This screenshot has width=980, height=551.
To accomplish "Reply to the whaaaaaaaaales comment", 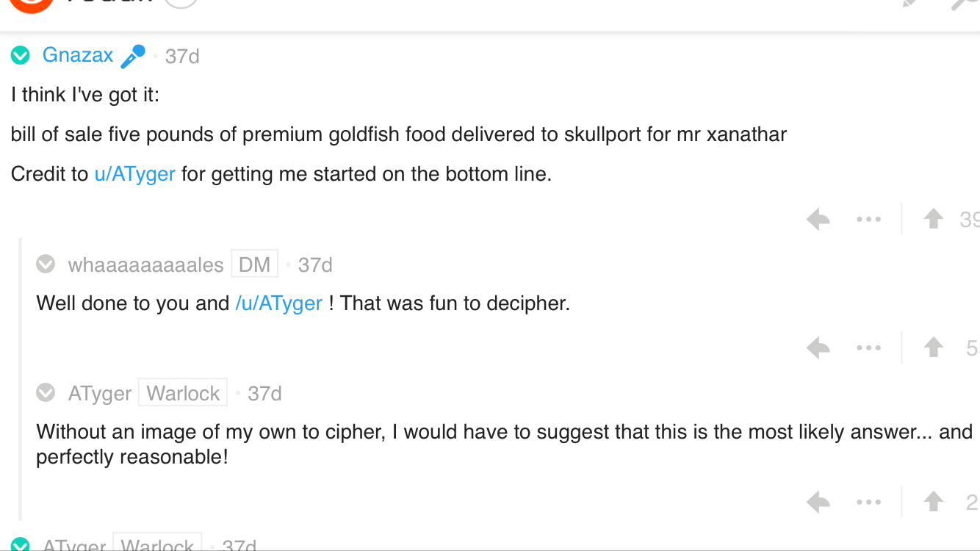I will coord(818,347).
